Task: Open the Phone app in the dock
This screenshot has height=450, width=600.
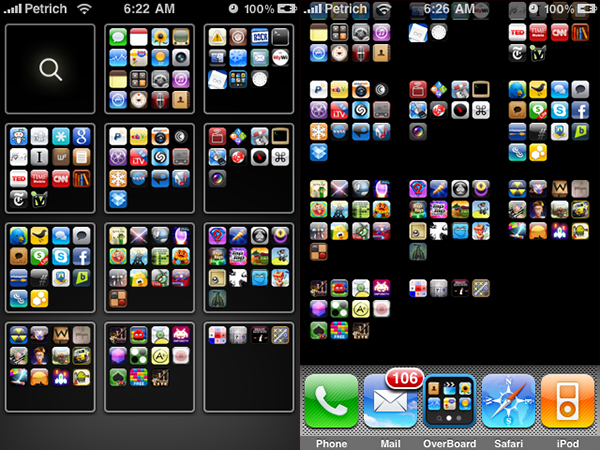Action: pyautogui.click(x=331, y=401)
